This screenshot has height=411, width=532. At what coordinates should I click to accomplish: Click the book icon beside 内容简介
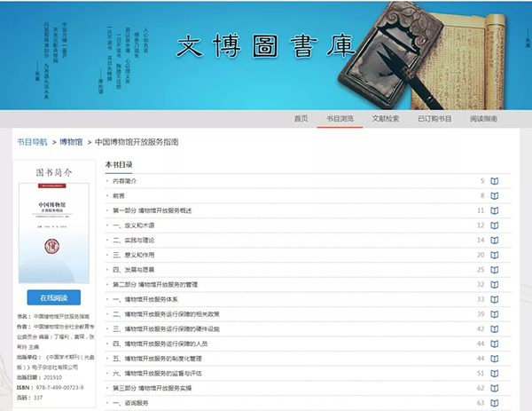click(495, 181)
